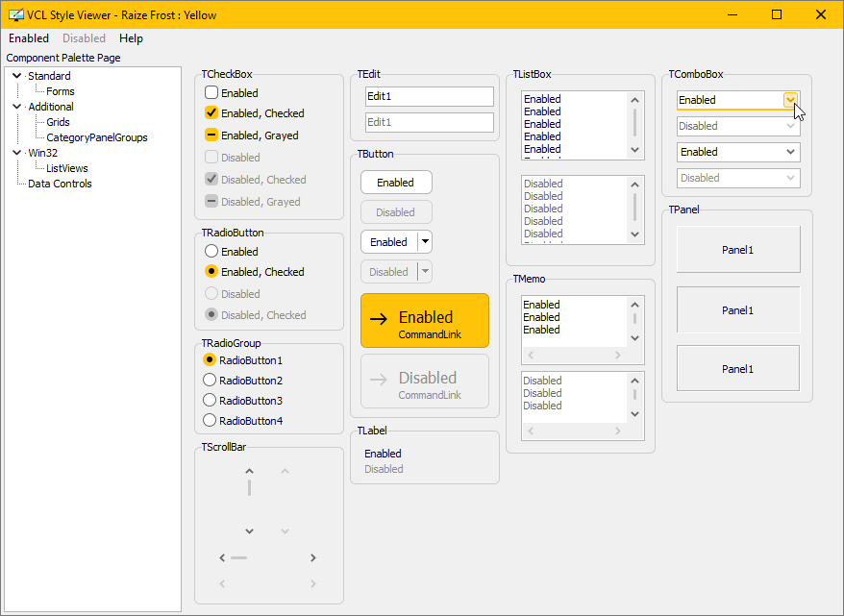Click the up scroll arrow of the enabled TListBox
The height and width of the screenshot is (616, 844).
(633, 99)
